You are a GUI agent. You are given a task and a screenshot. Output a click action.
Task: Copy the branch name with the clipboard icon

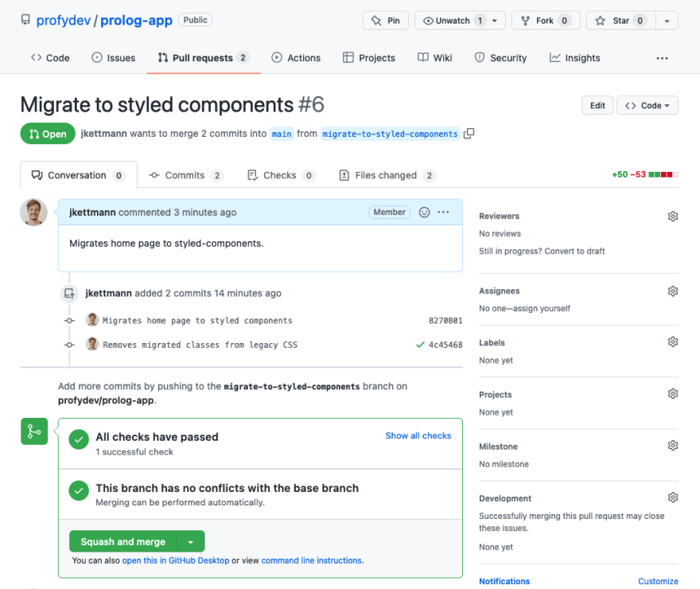pyautogui.click(x=469, y=134)
